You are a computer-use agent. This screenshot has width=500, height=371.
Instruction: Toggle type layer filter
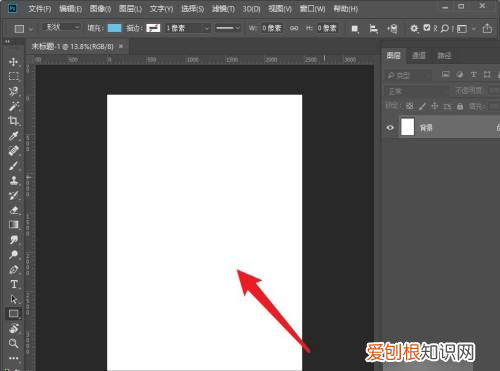(x=473, y=74)
